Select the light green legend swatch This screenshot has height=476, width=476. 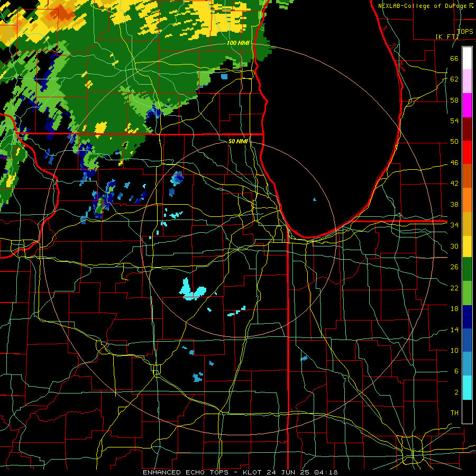tap(467, 293)
